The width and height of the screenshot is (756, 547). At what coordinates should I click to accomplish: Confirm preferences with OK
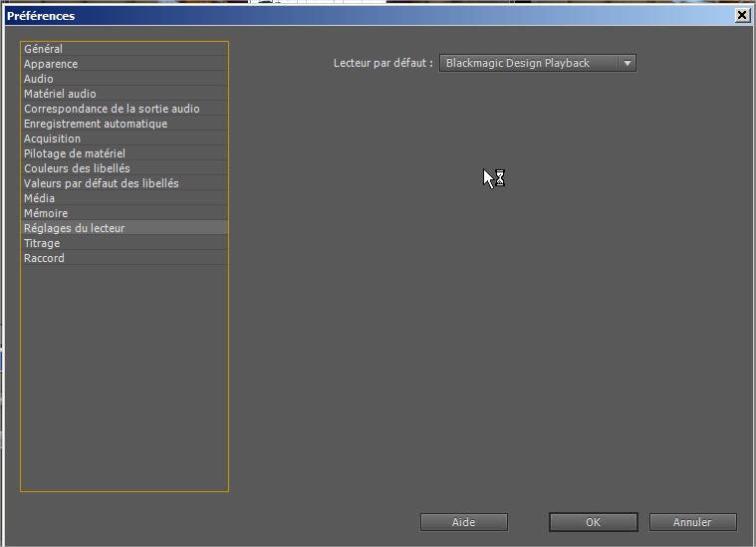(x=593, y=522)
